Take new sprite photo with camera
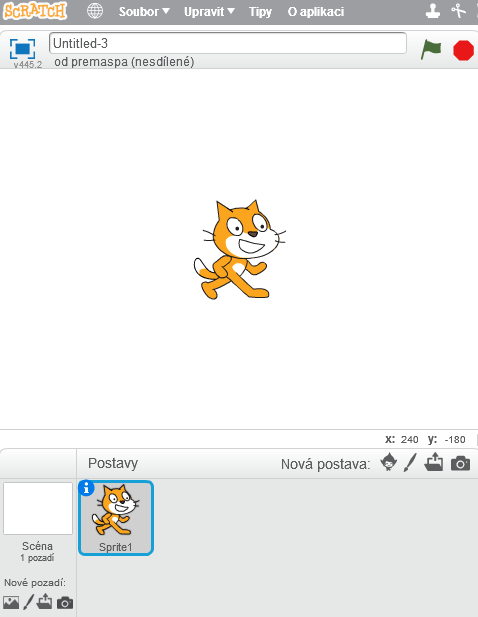The height and width of the screenshot is (617, 478). pos(460,464)
